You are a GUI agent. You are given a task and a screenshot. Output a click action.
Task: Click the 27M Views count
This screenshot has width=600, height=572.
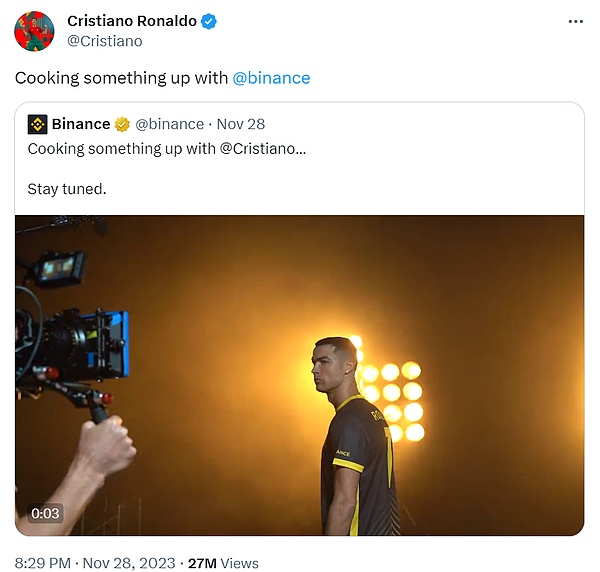pyautogui.click(x=223, y=563)
